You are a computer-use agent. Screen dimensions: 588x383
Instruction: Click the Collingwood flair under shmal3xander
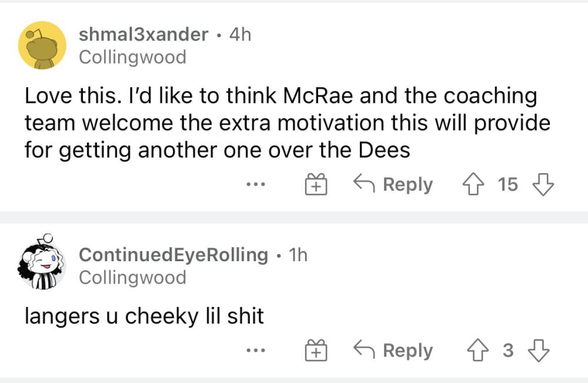(132, 57)
